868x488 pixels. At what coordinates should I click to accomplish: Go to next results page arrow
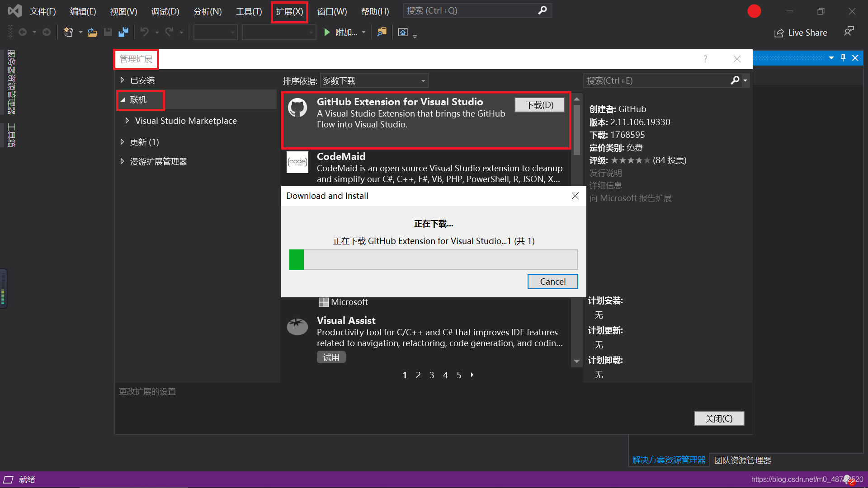click(x=472, y=375)
